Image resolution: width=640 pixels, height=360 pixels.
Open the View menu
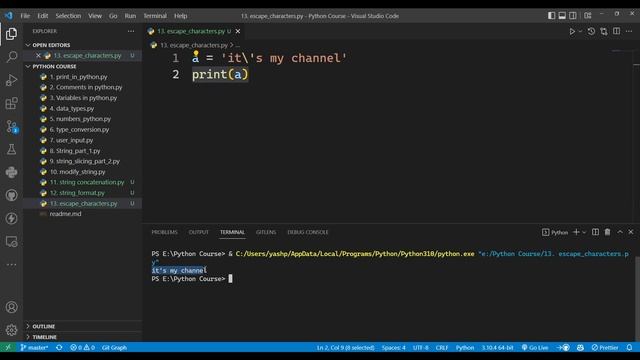click(95, 16)
